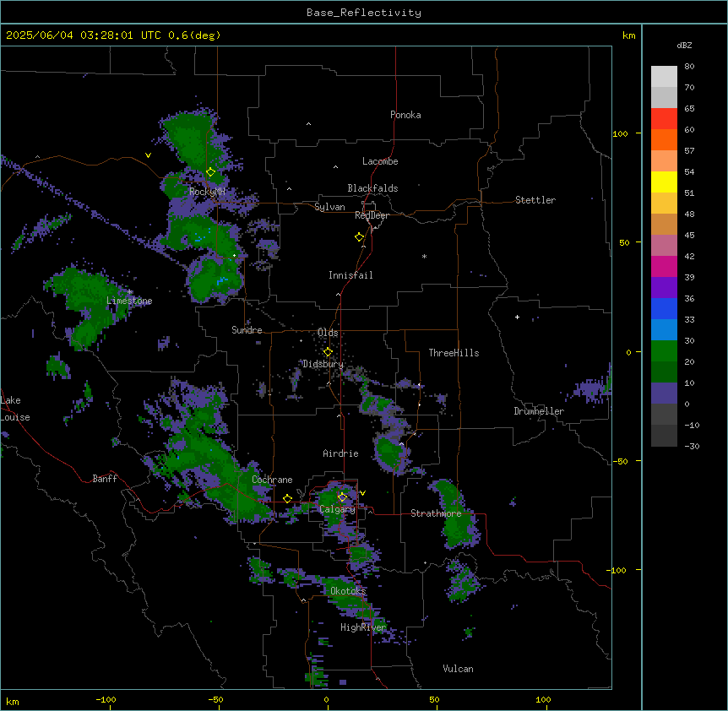Select the orange 57-60 dBZ legend swatch

(x=664, y=139)
